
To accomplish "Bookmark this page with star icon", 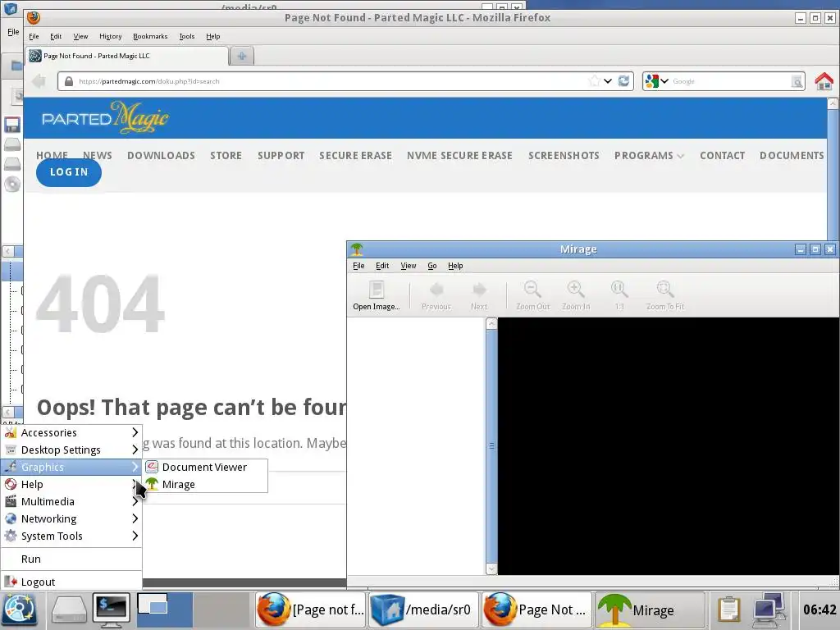I will point(594,81).
